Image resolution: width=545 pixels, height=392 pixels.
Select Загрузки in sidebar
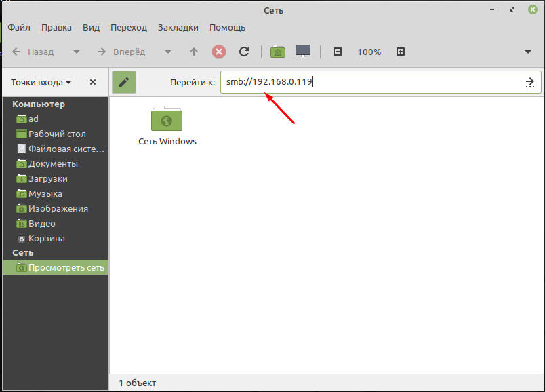[x=56, y=179]
